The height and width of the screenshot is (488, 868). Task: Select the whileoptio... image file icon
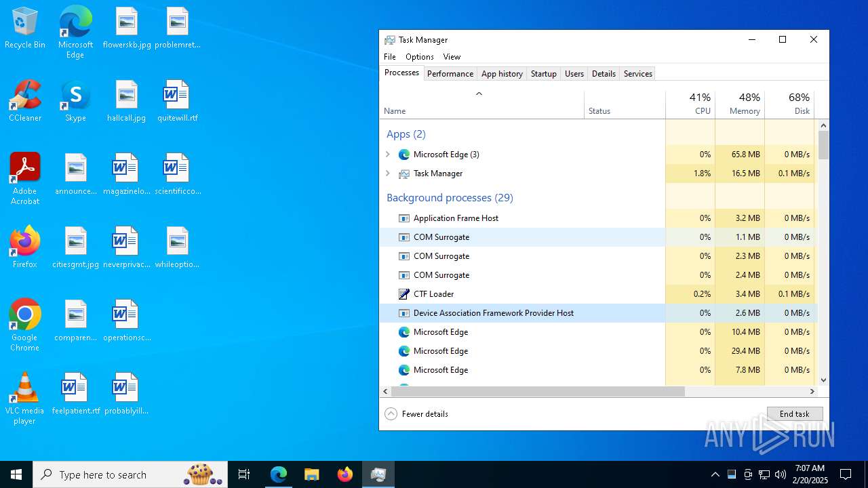point(178,248)
